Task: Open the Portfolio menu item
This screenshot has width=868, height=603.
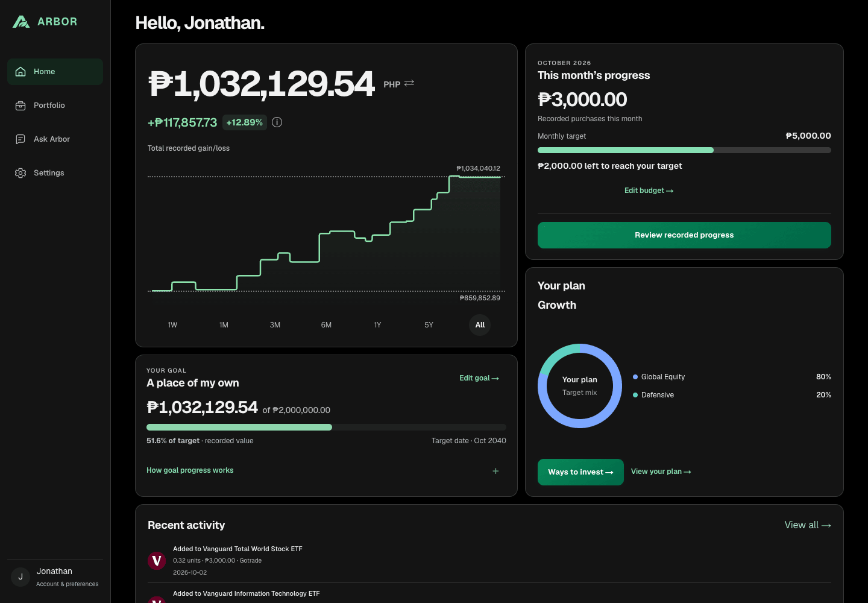Action: [x=55, y=106]
